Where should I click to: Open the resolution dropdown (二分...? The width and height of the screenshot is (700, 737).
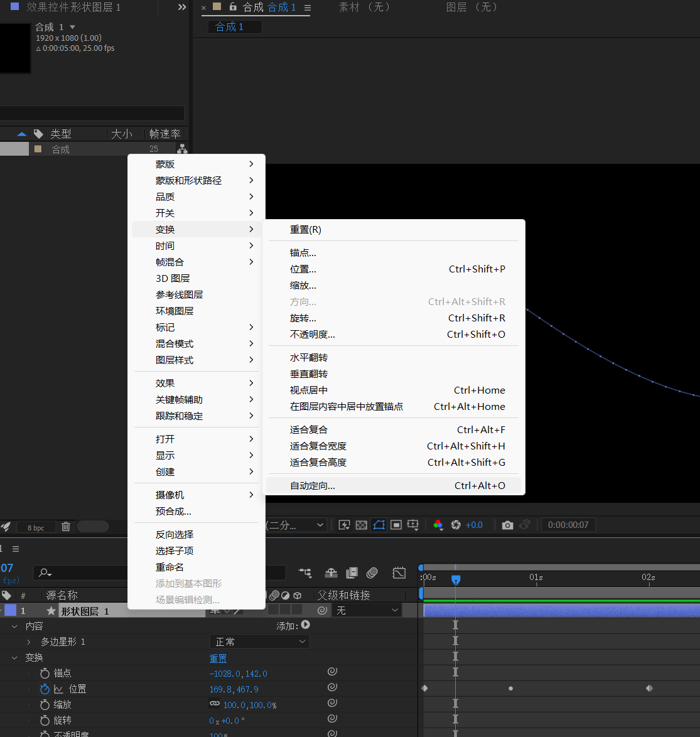(x=296, y=525)
